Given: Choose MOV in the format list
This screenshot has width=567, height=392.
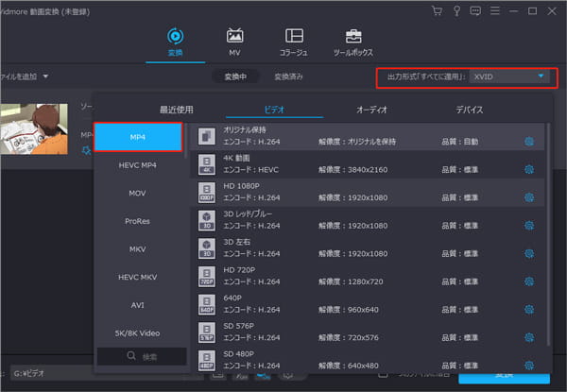Looking at the screenshot, I should (x=137, y=193).
